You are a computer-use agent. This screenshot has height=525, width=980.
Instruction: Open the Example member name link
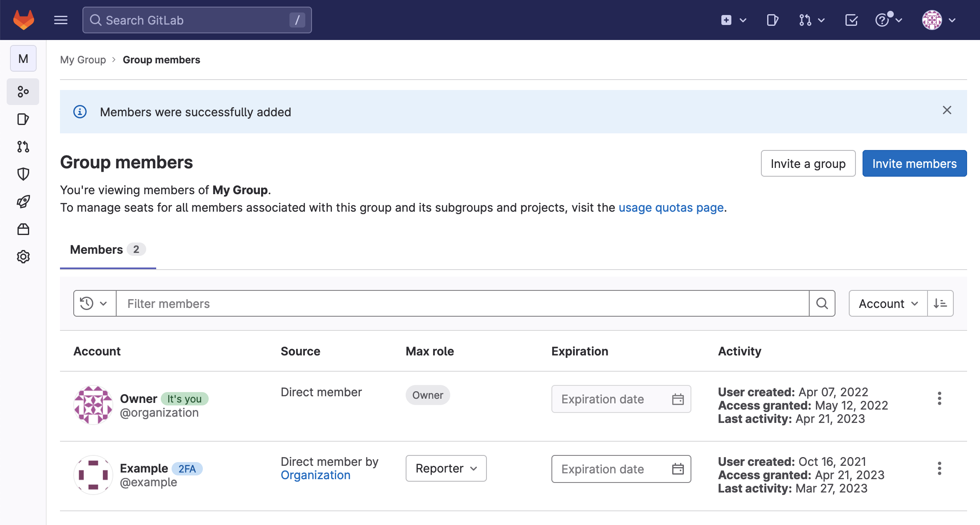coord(144,468)
